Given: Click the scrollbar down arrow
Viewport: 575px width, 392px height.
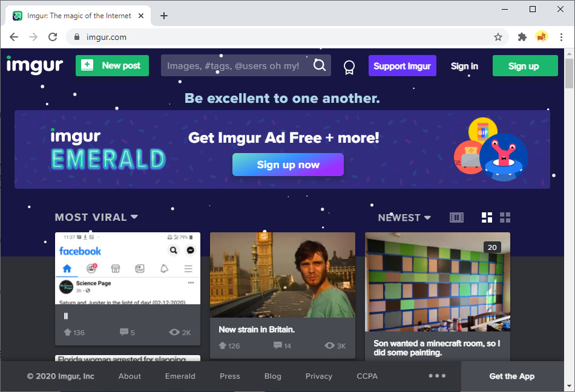Looking at the screenshot, I should pos(569,386).
